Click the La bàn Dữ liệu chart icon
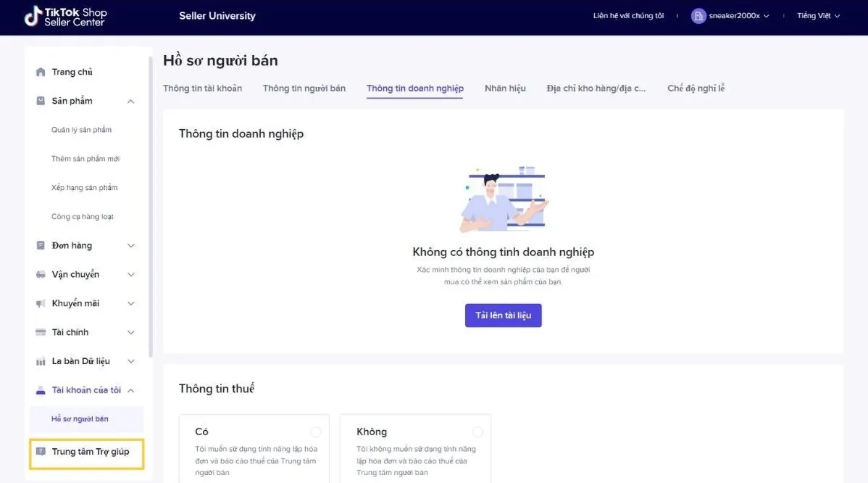868x483 pixels. [41, 361]
